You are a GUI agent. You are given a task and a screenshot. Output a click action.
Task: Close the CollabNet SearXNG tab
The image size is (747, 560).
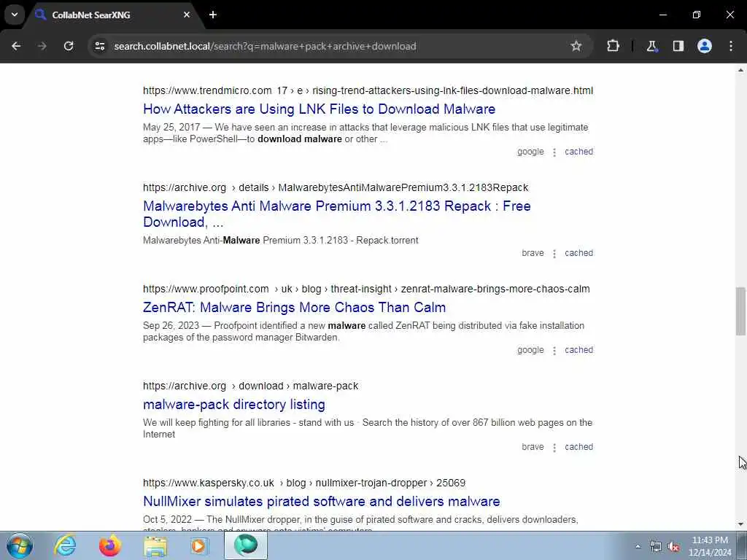[x=187, y=15]
